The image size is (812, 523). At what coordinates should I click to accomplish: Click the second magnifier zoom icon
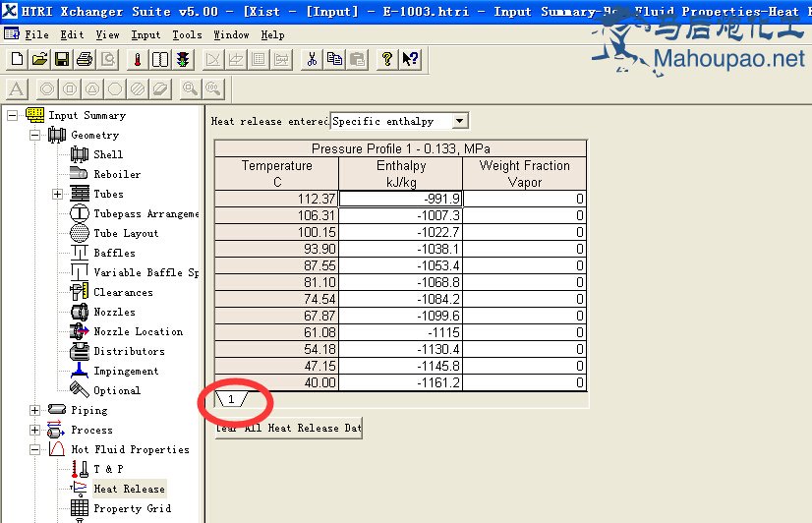213,89
